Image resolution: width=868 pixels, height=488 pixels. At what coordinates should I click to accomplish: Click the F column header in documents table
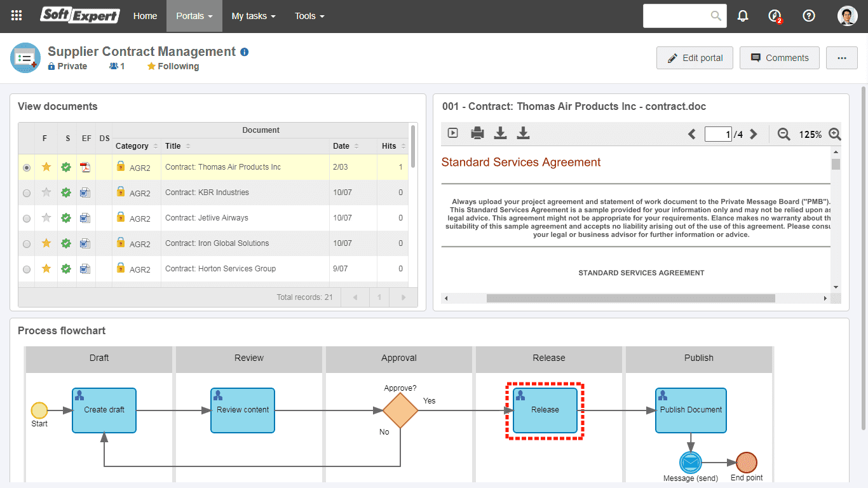(x=44, y=139)
